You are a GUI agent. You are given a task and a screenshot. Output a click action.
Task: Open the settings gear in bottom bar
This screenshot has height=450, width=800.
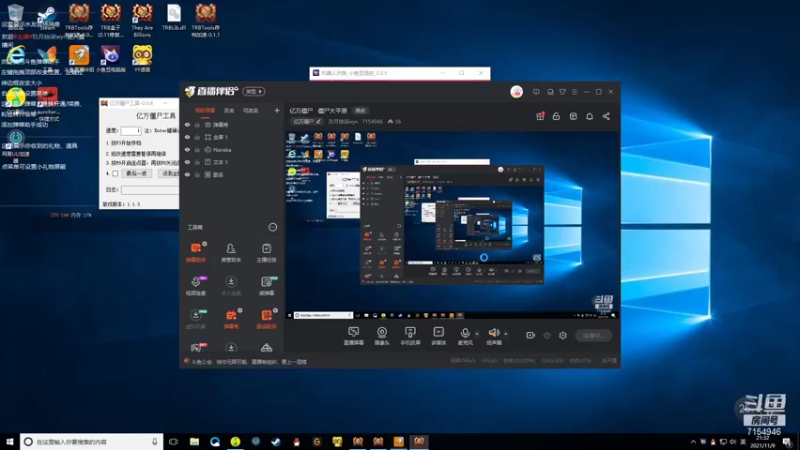pos(563,335)
